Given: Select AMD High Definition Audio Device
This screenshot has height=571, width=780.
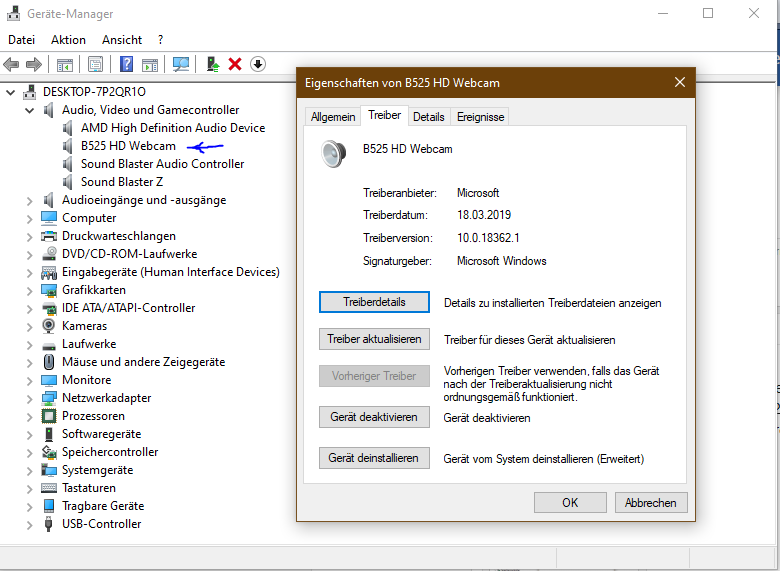Looking at the screenshot, I should (x=173, y=128).
